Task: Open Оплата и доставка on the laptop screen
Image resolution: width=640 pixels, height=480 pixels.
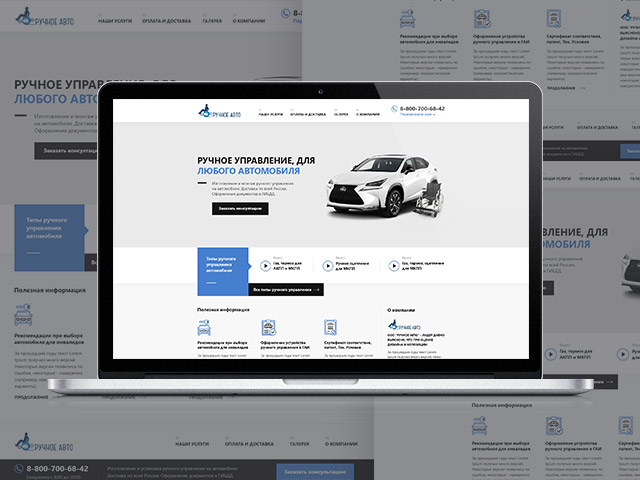Action: point(308,114)
